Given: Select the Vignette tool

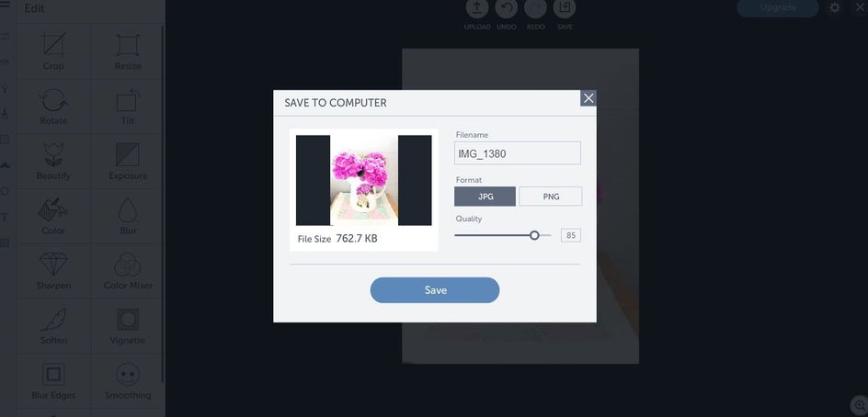Looking at the screenshot, I should (128, 320).
